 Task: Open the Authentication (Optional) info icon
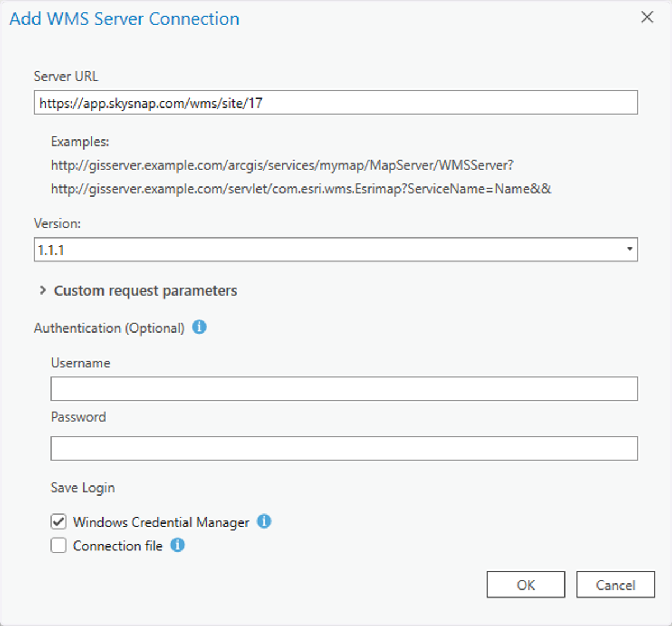click(x=199, y=327)
